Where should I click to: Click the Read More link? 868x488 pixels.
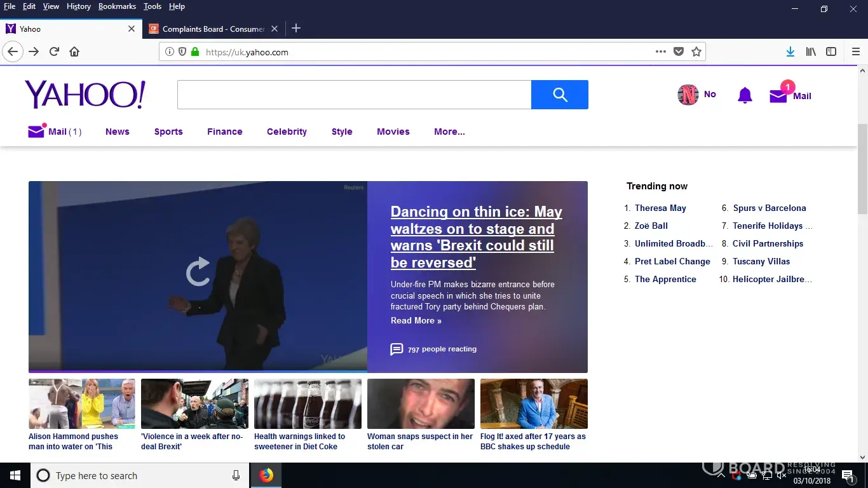pyautogui.click(x=416, y=320)
